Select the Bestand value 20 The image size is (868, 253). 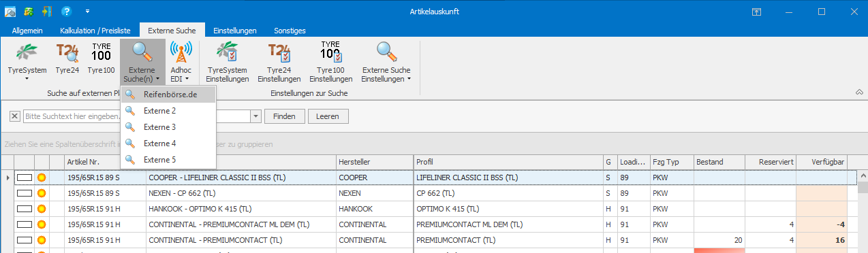coord(719,240)
